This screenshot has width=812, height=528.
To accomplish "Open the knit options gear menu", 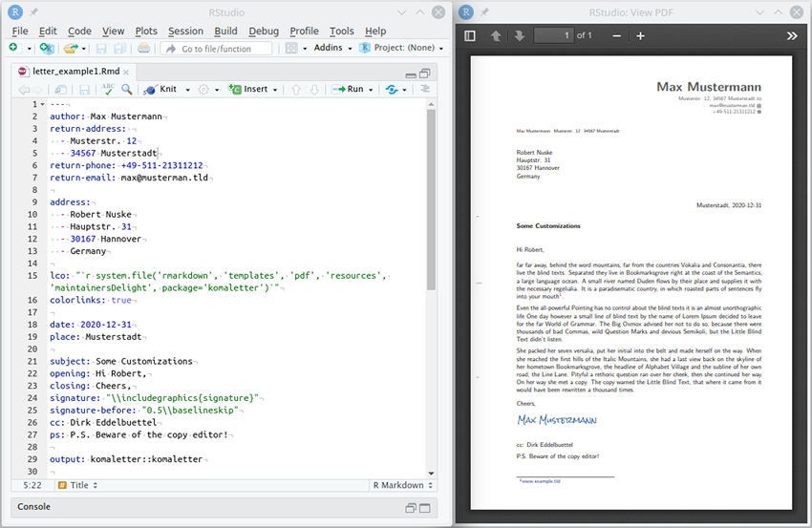I will [203, 89].
